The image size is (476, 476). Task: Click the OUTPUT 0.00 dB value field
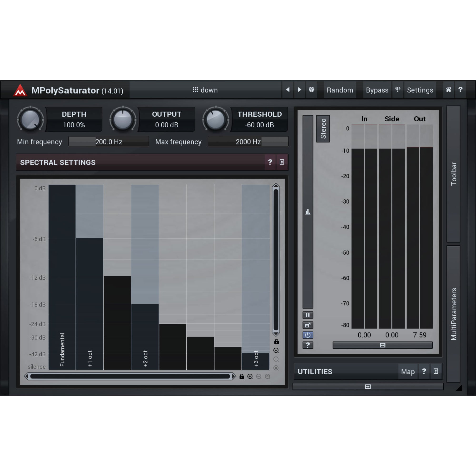[167, 125]
